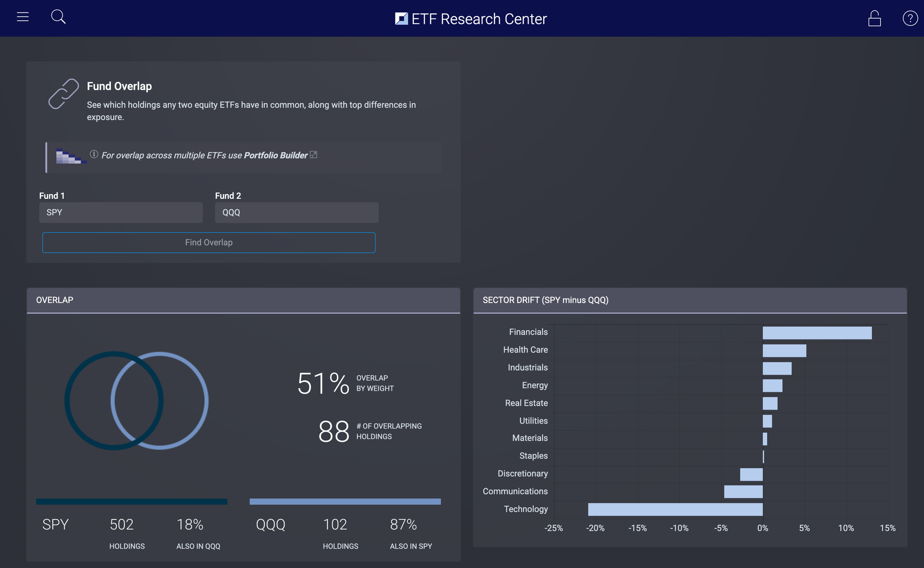Click the external link icon after Portfolio Builder

[314, 155]
